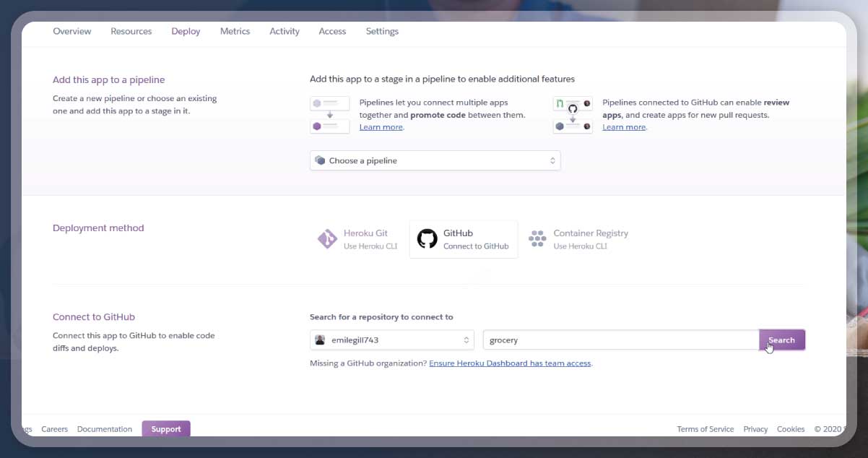Select GitHub Connect to GitHub method

[x=464, y=239]
